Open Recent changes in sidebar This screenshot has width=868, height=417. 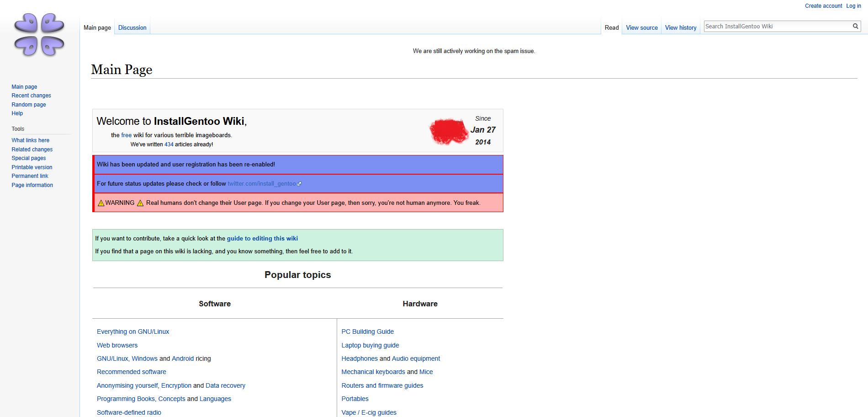[x=31, y=96]
